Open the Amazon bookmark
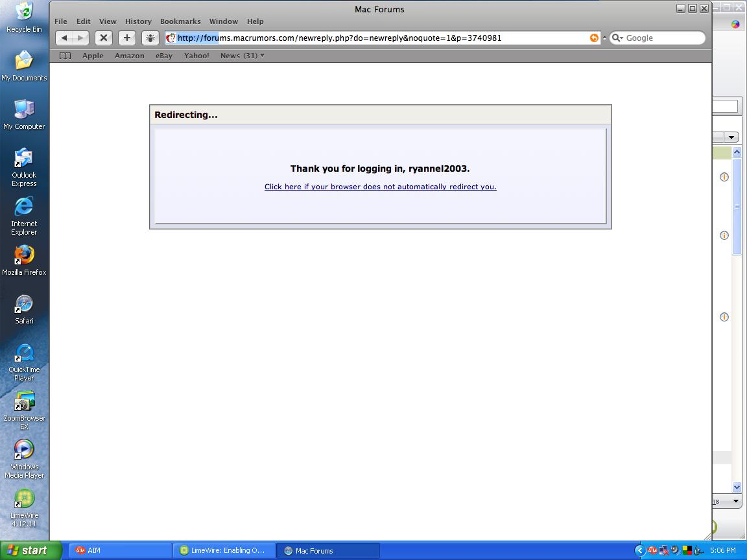Image resolution: width=747 pixels, height=560 pixels. click(x=130, y=56)
